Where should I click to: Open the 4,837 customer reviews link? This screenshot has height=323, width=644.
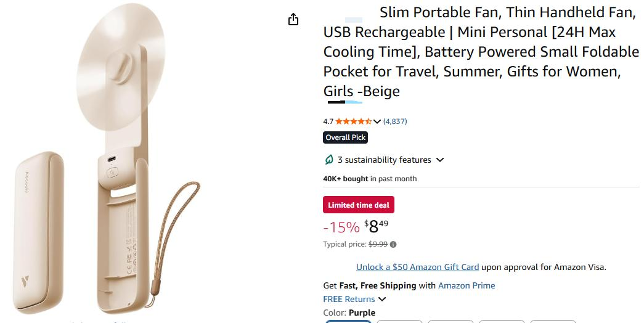click(x=395, y=121)
